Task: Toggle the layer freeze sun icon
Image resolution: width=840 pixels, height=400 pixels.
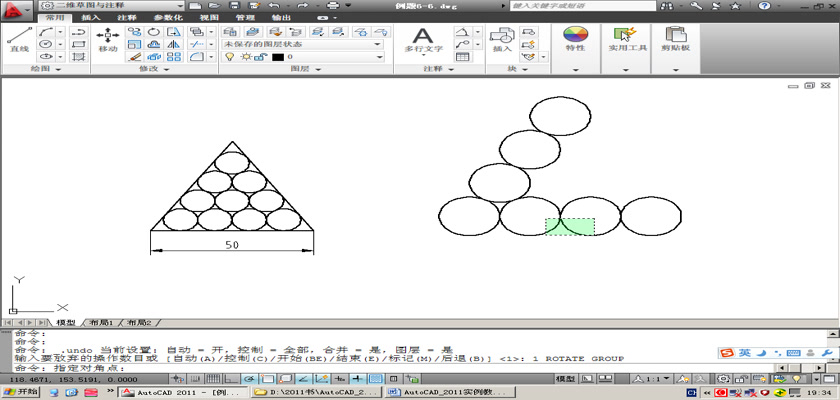Action: [244, 57]
